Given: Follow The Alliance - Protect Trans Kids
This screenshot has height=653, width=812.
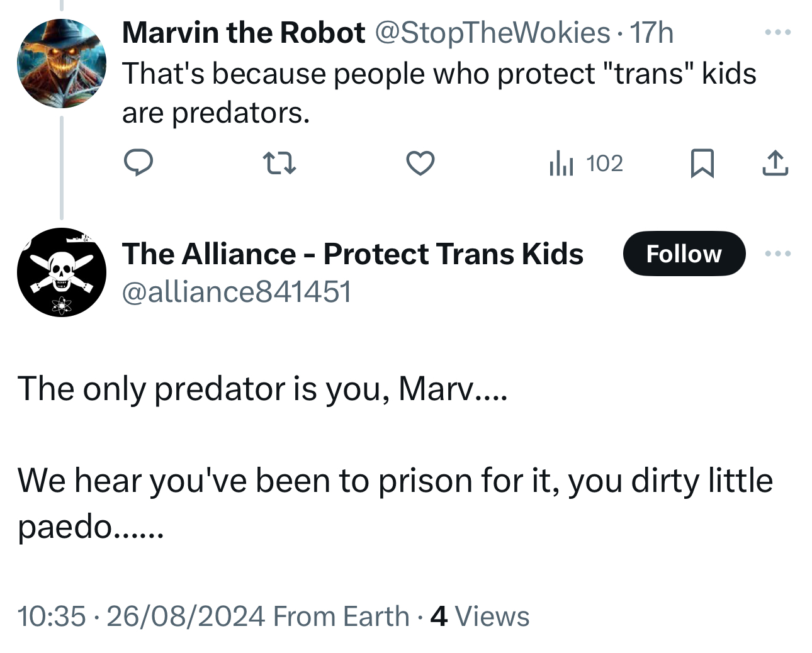Looking at the screenshot, I should coord(684,254).
